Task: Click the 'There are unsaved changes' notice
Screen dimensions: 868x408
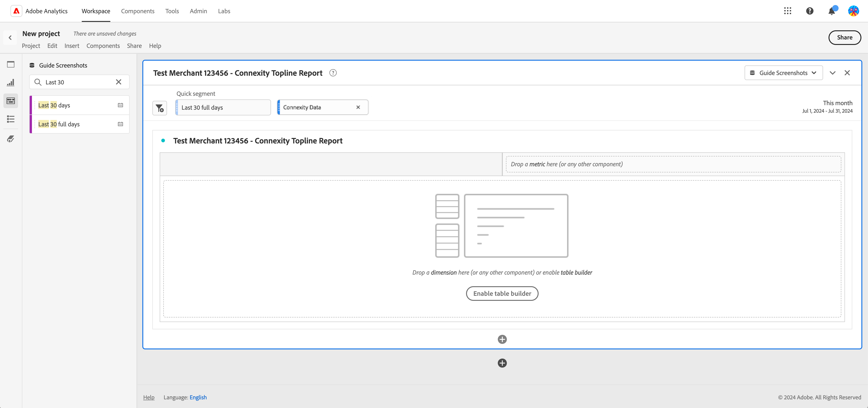Action: tap(105, 34)
